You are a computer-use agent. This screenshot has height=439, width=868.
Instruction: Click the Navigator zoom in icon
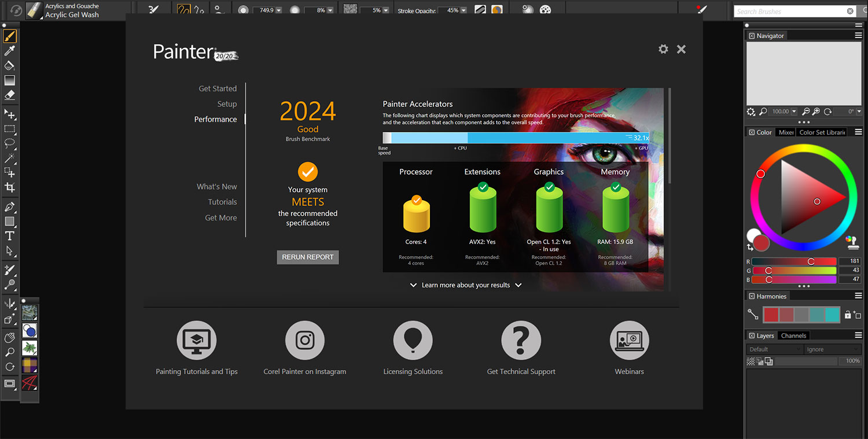(816, 112)
